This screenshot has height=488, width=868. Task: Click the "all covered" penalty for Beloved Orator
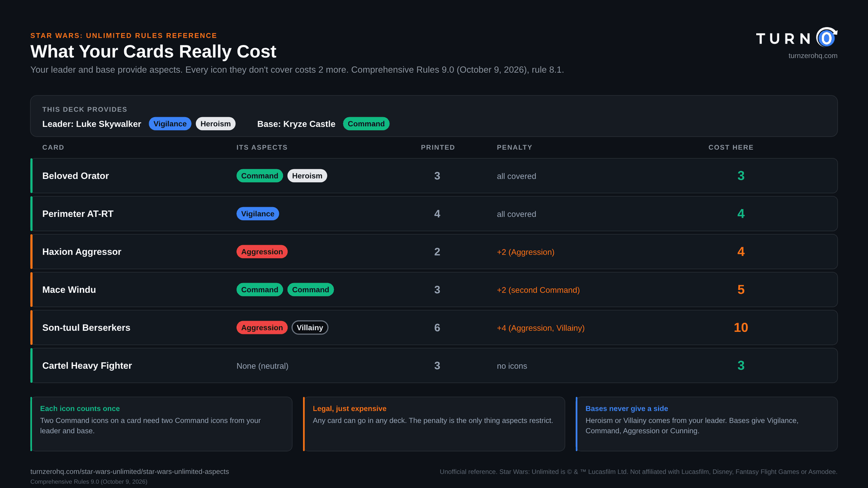tap(516, 176)
